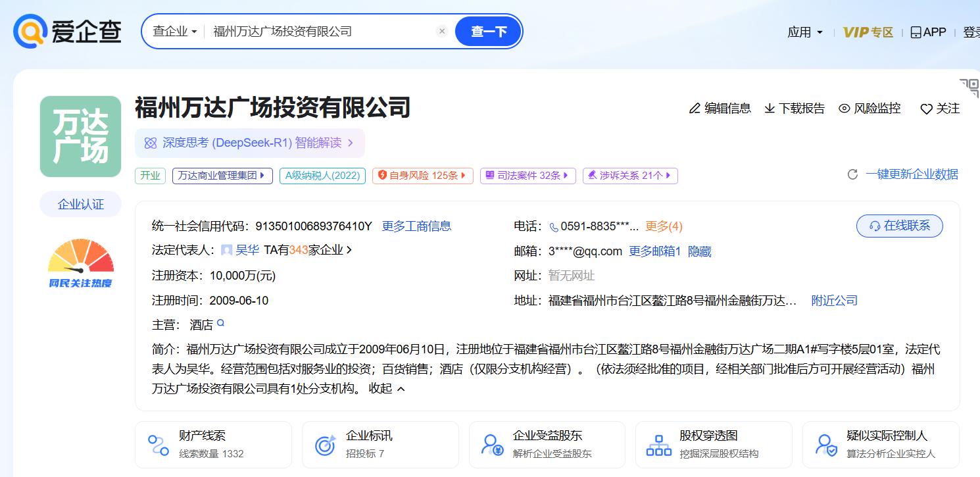
Task: Open legal representative 吴华 profile
Action: coord(247,250)
